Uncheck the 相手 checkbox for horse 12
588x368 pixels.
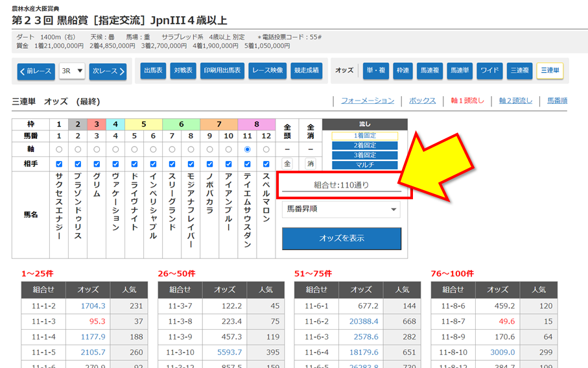[266, 164]
